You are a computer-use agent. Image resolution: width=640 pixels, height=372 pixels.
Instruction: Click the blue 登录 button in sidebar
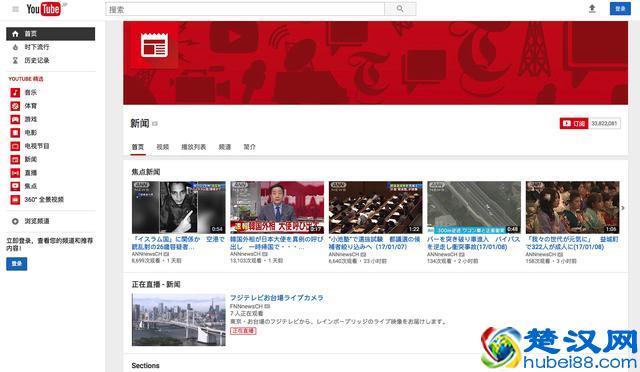(17, 264)
